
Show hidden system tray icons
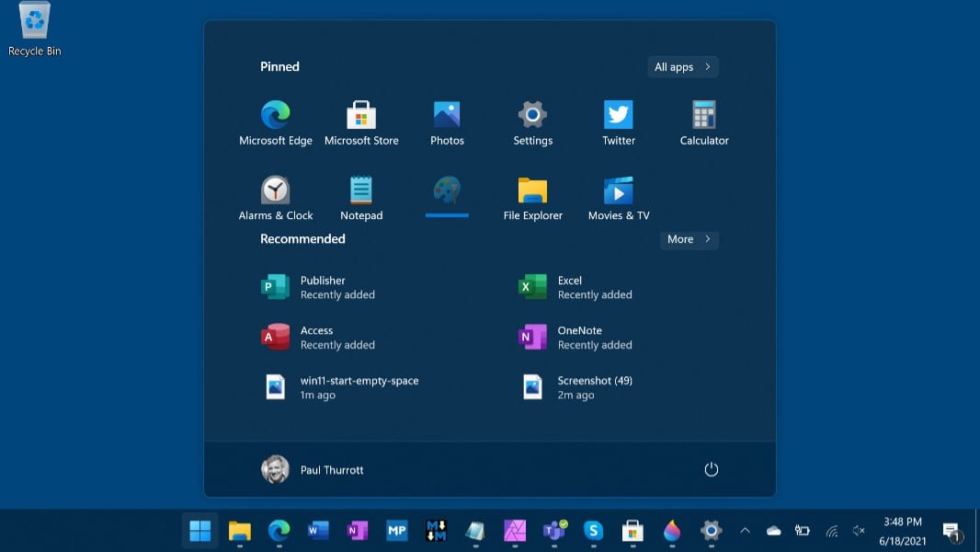[745, 531]
